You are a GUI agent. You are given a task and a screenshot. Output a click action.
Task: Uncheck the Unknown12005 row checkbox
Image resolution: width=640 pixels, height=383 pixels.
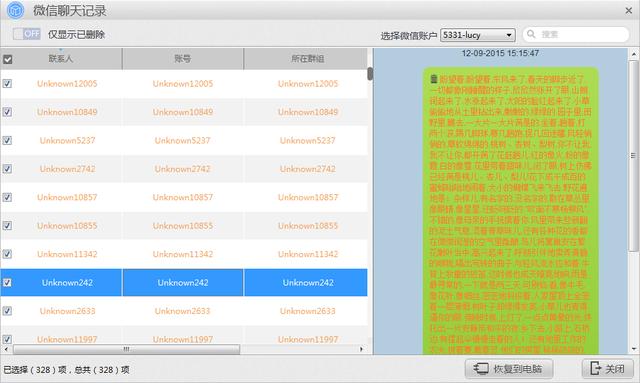coord(7,84)
